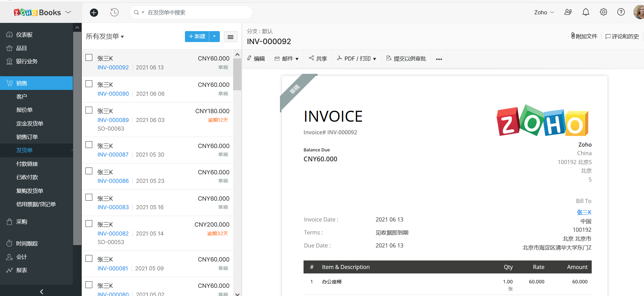Open the settings gear icon
The height and width of the screenshot is (296, 644).
tap(603, 12)
